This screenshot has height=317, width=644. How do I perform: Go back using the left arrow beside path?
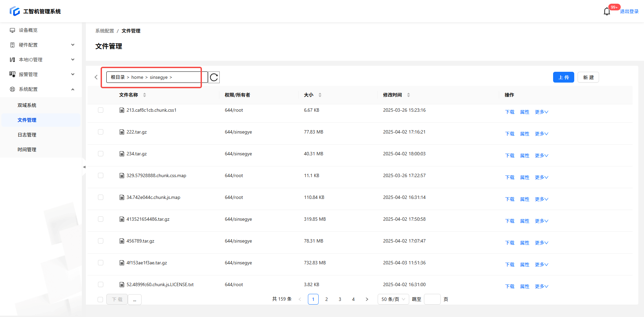coord(96,77)
